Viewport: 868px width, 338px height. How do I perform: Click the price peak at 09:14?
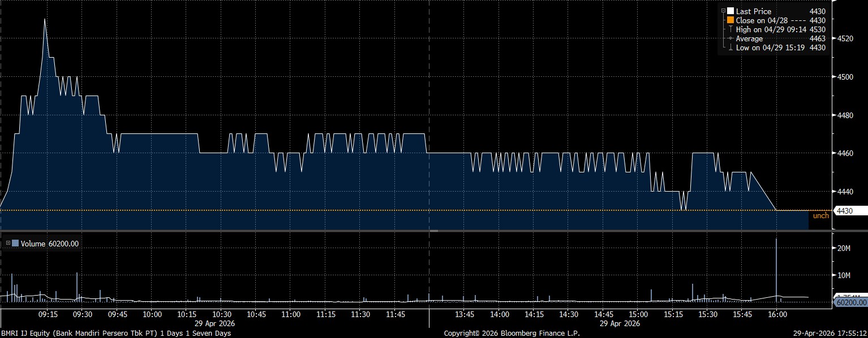45,20
